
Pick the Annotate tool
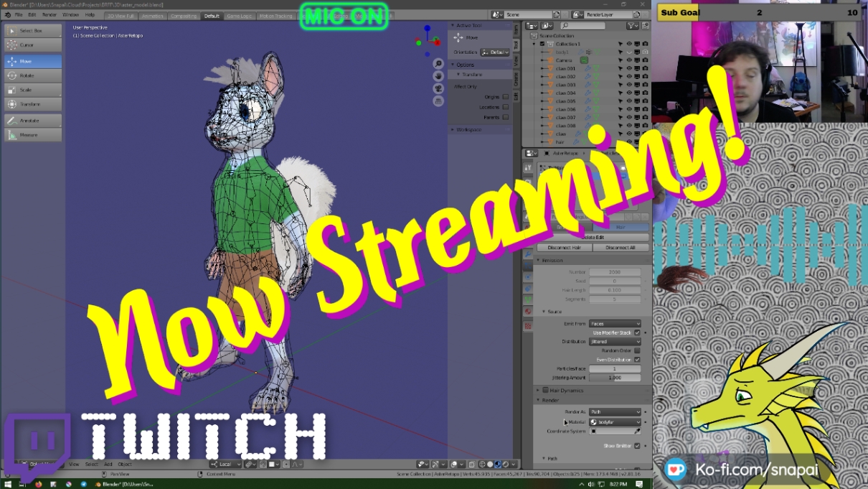click(33, 121)
